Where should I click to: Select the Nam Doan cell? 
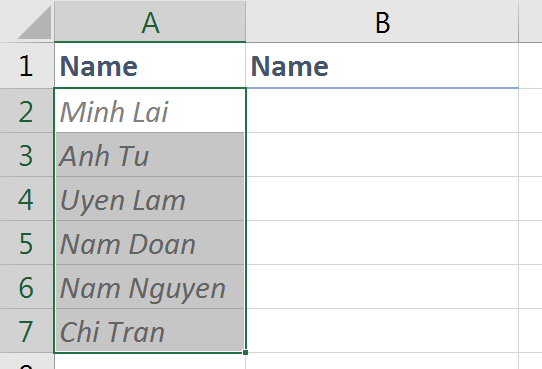(150, 243)
